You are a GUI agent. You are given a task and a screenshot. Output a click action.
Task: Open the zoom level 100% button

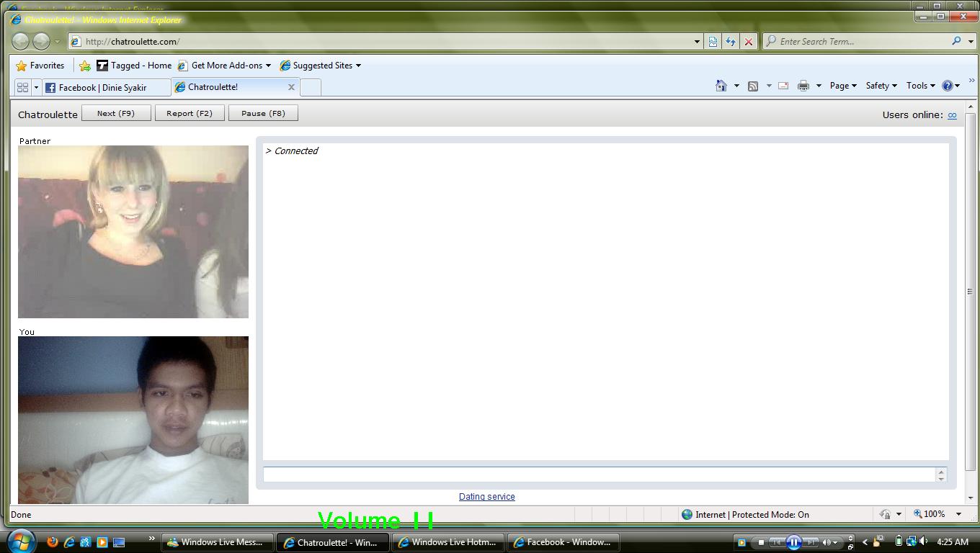click(930, 514)
